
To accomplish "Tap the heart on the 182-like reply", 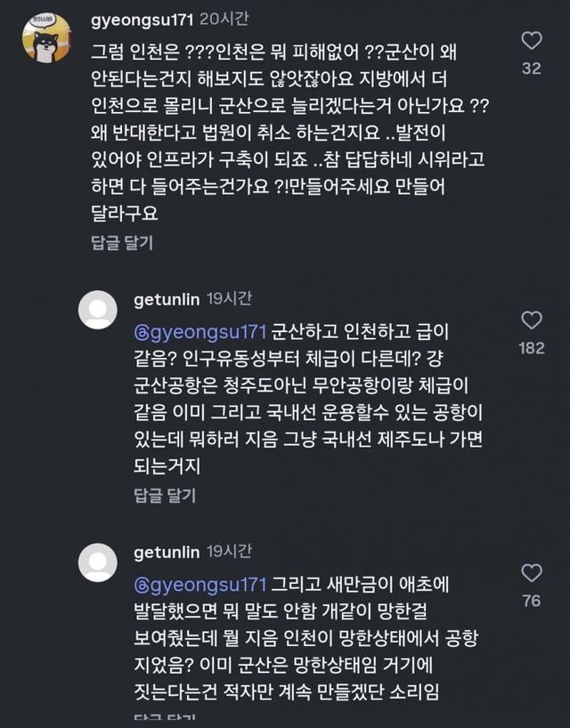I will click(x=531, y=320).
